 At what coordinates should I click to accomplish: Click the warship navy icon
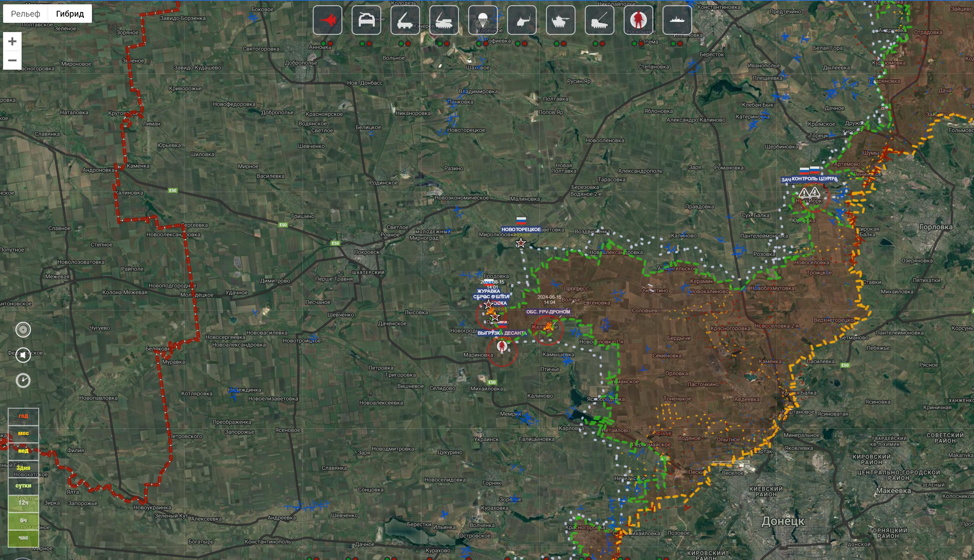tap(677, 20)
